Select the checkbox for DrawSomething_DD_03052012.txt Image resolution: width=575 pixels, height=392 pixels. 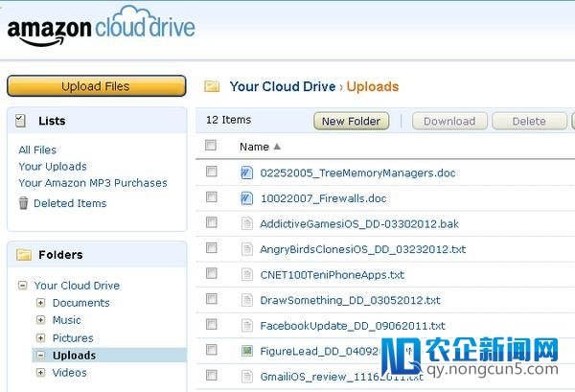tap(212, 299)
